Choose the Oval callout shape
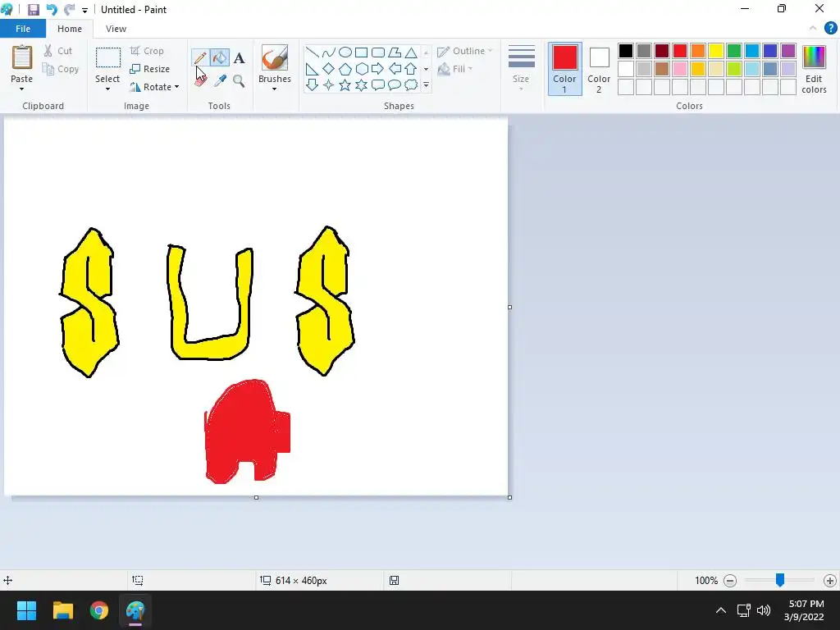 click(x=395, y=84)
